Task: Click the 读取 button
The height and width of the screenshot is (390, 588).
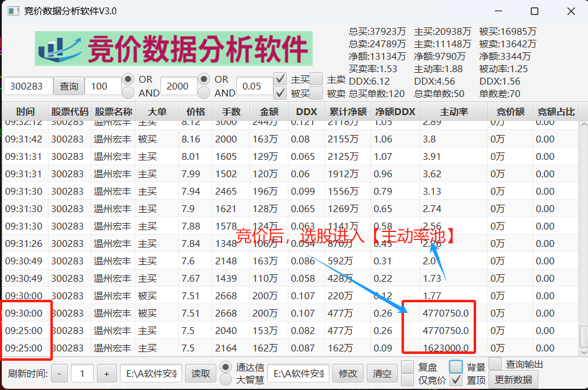Action: click(x=200, y=374)
